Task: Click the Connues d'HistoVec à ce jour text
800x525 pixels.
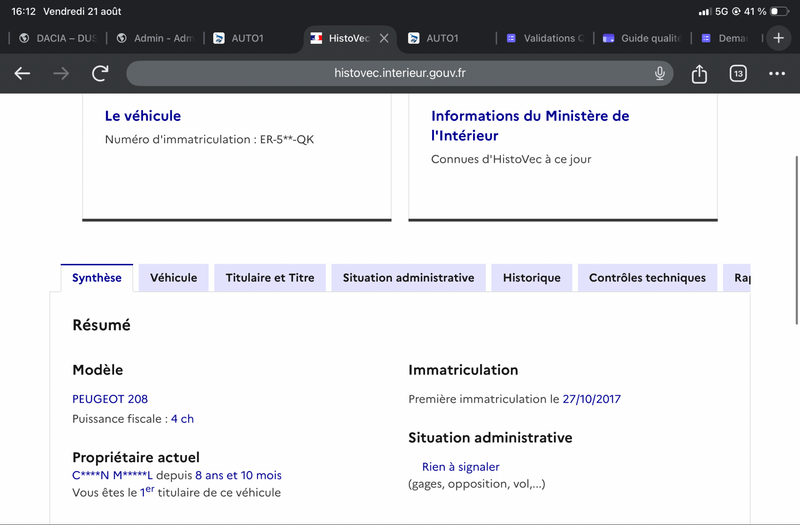Action: [x=511, y=159]
